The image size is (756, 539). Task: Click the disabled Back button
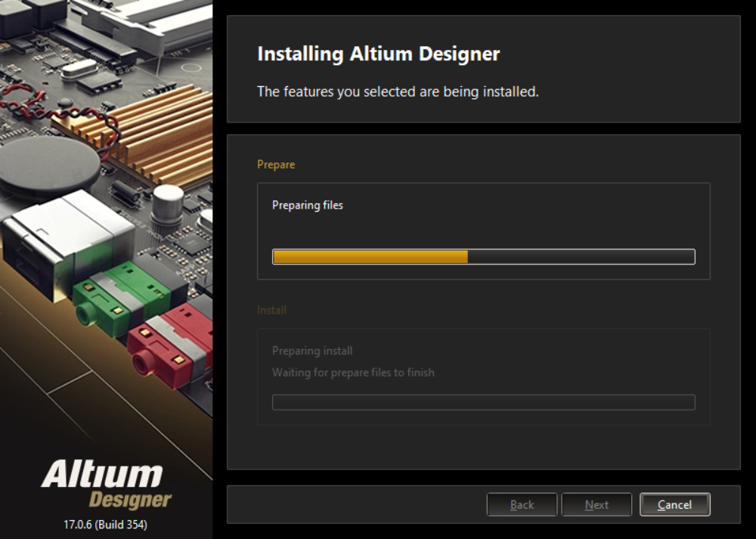[522, 504]
